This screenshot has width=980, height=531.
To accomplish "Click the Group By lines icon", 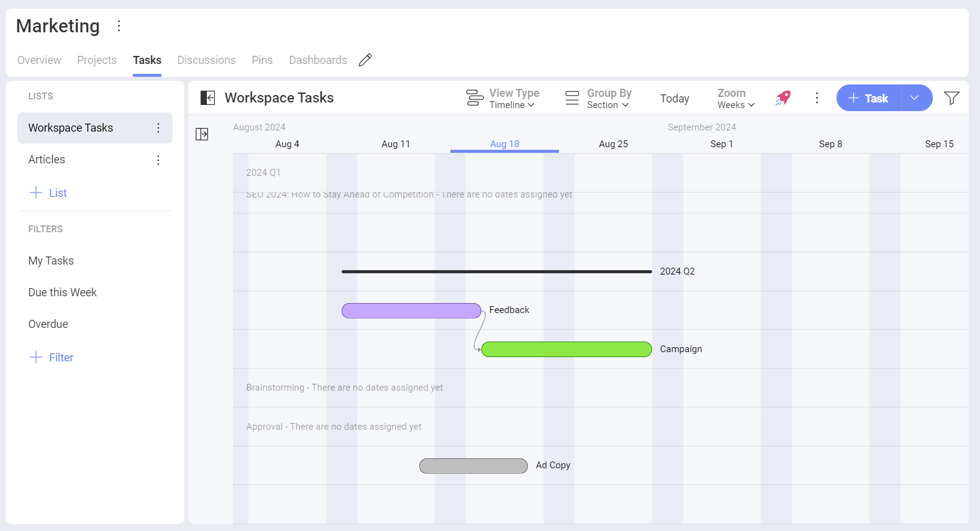I will pos(572,98).
